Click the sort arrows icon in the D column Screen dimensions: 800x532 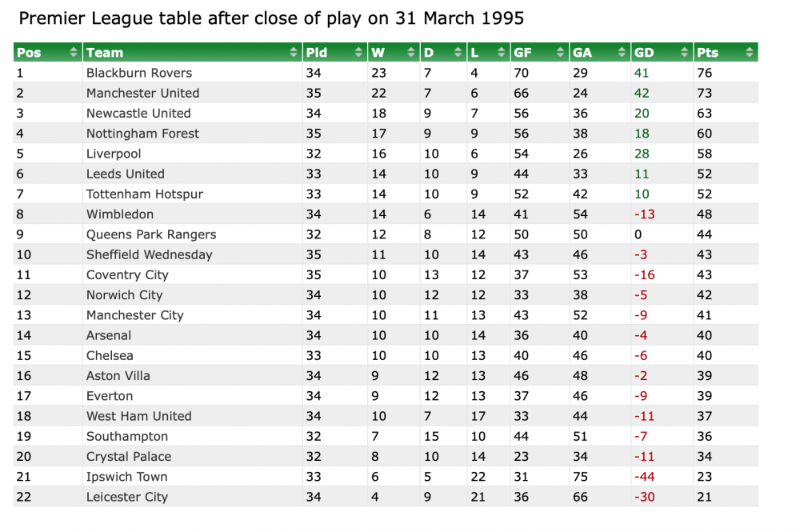coord(458,53)
